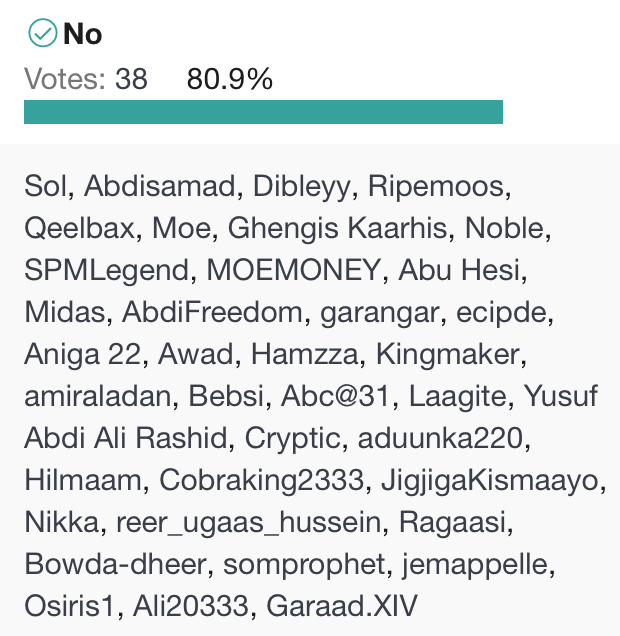Click Garaad.XIV voter name
The image size is (620, 636).
click(x=341, y=606)
